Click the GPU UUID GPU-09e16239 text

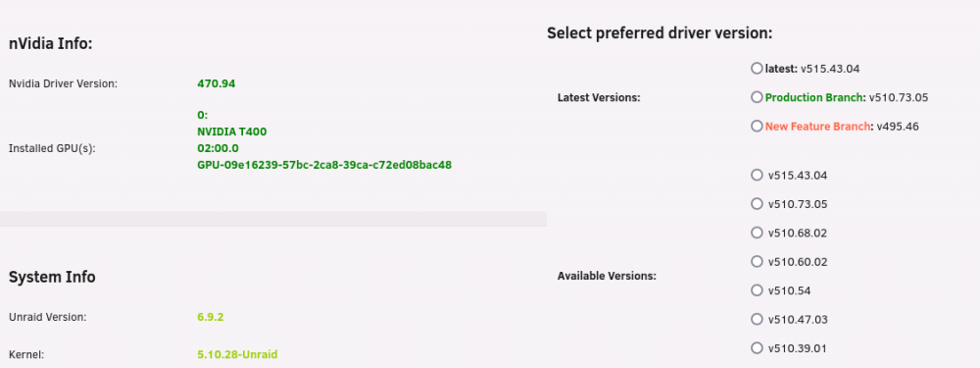(x=324, y=165)
